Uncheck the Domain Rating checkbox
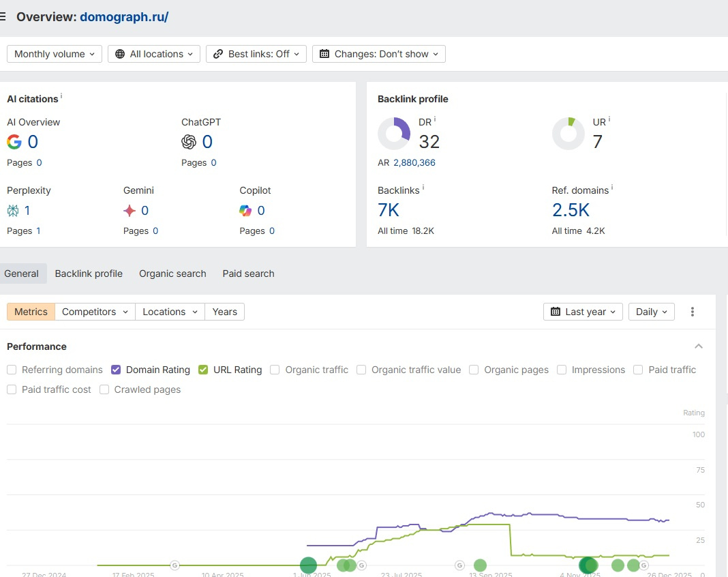 pos(116,370)
